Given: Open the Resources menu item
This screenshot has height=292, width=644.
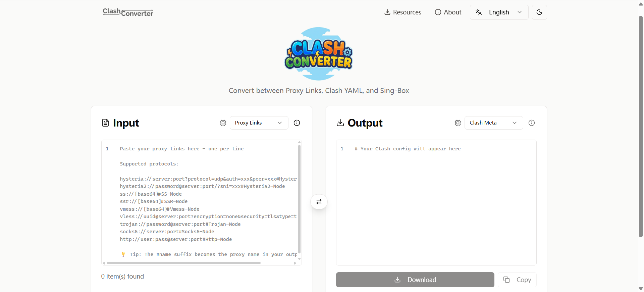Looking at the screenshot, I should point(402,12).
